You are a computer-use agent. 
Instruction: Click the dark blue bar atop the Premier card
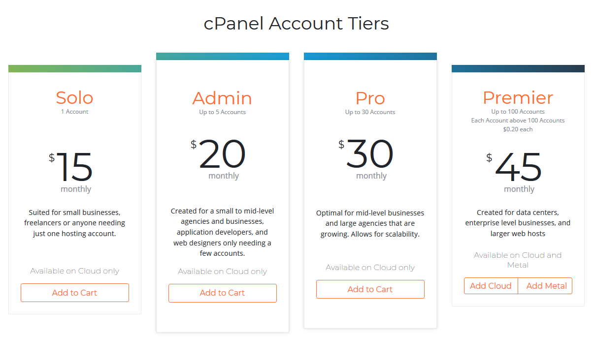518,68
